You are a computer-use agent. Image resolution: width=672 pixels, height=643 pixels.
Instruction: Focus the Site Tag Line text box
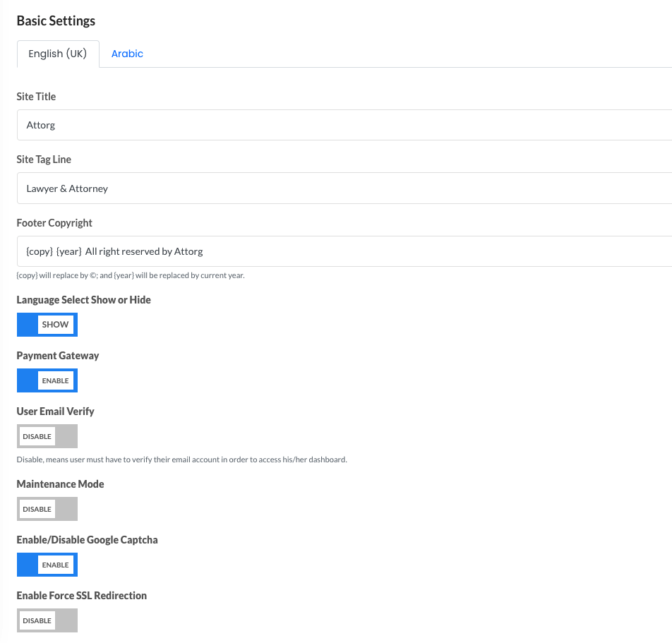344,188
